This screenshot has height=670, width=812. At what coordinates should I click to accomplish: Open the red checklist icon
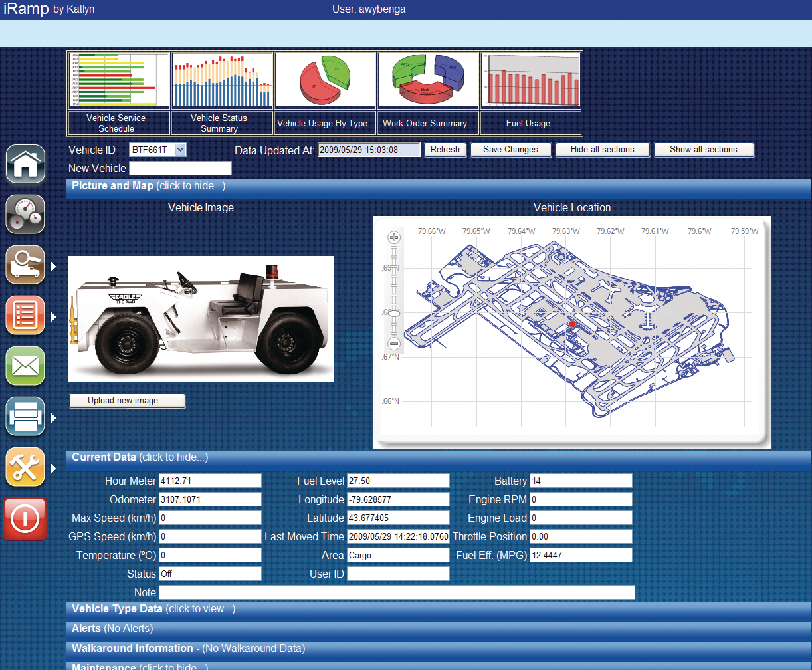(25, 315)
